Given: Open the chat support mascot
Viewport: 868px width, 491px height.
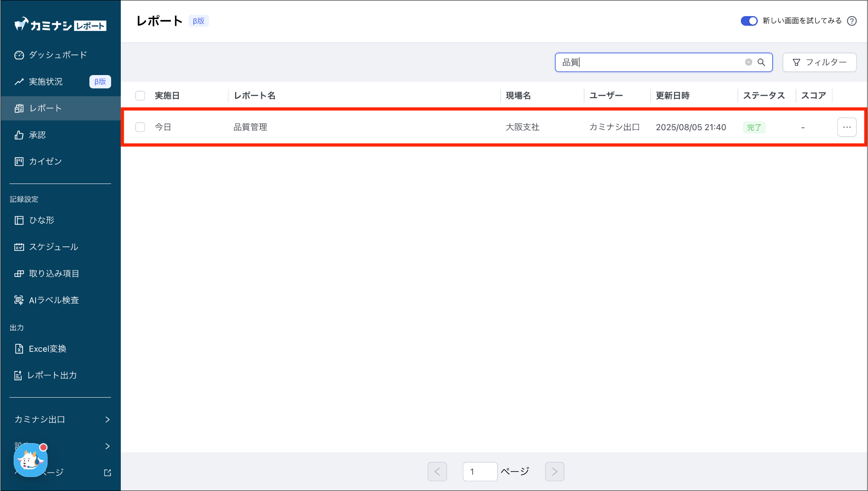Looking at the screenshot, I should click(x=30, y=460).
